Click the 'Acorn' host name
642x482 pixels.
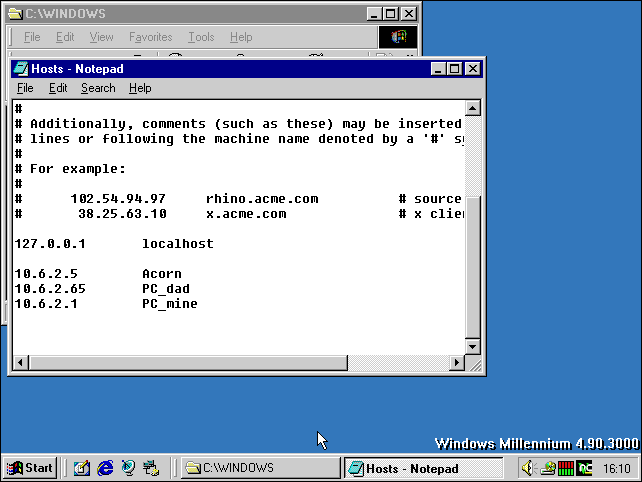[162, 274]
